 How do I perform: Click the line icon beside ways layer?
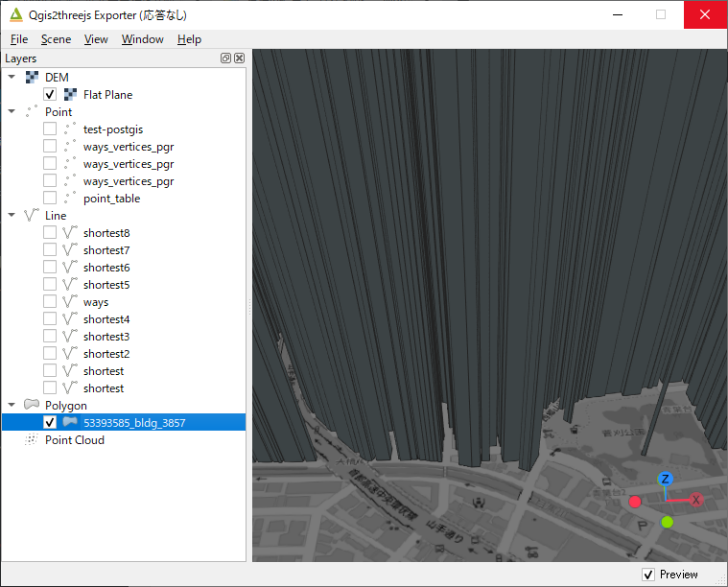click(70, 302)
